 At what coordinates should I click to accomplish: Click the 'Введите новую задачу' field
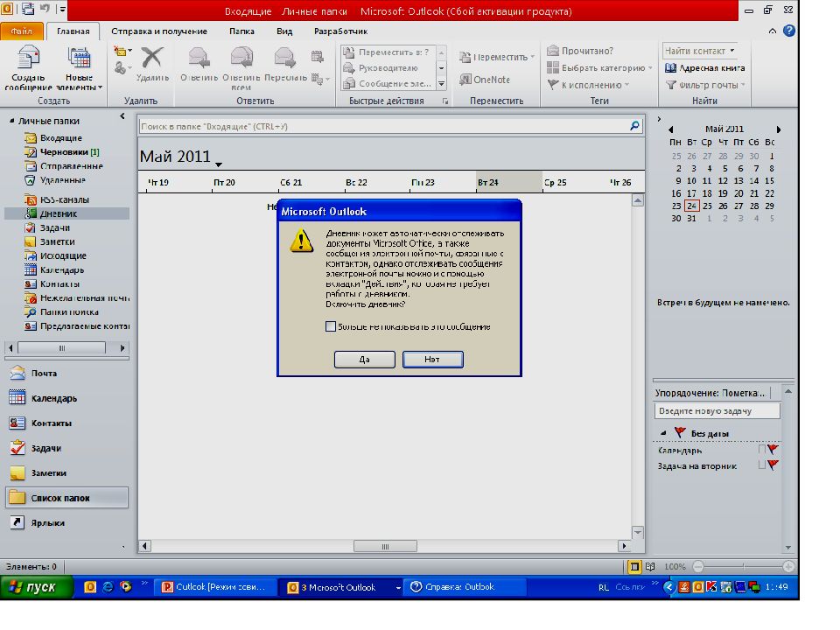[x=717, y=411]
